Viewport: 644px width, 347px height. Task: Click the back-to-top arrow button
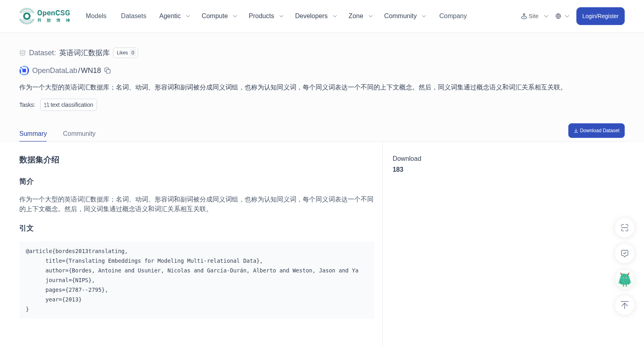pyautogui.click(x=625, y=305)
